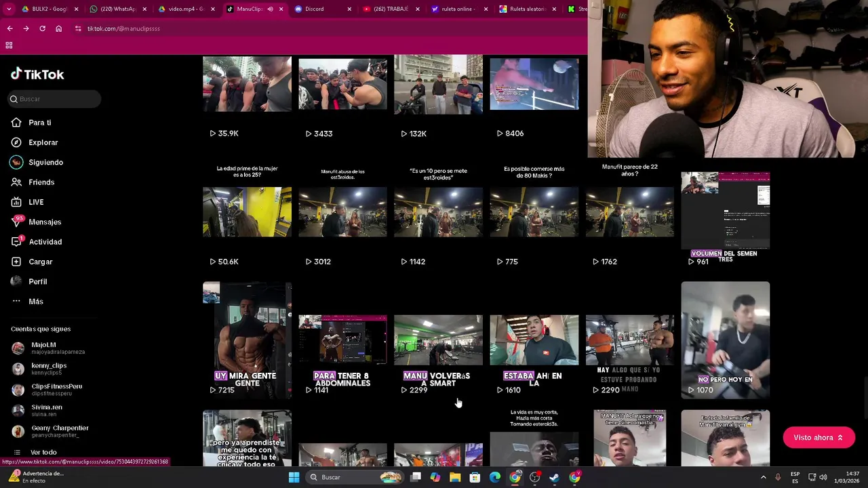Open the 'HAY ALGO QUE SI YO' video
Viewport: 868px width, 488px height.
click(629, 340)
